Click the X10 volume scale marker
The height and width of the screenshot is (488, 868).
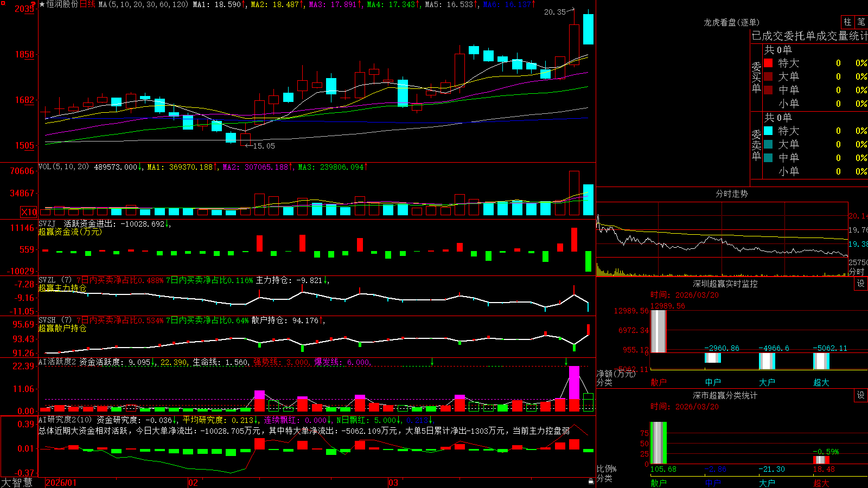point(29,212)
